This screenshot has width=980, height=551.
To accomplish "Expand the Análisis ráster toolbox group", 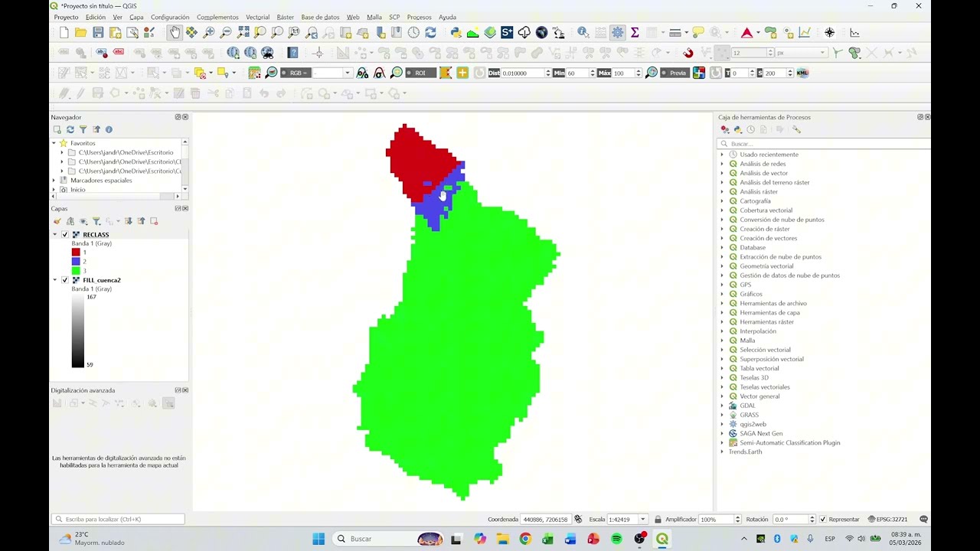I will (722, 191).
